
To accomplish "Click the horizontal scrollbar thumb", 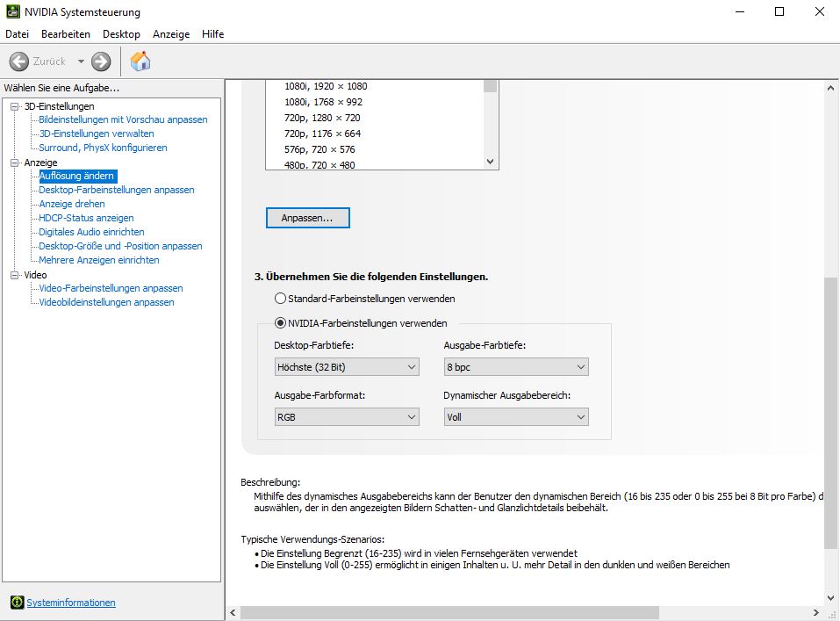I will (449, 612).
